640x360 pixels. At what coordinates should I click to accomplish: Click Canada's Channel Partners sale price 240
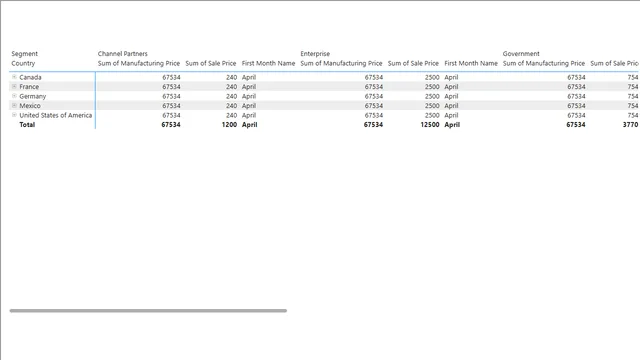coord(231,77)
